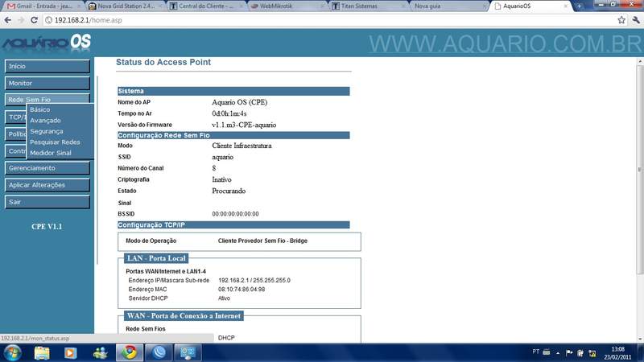Screen dimensions: 644x362
Task: Click CPE V1.1 sidebar label
Action: [47, 227]
